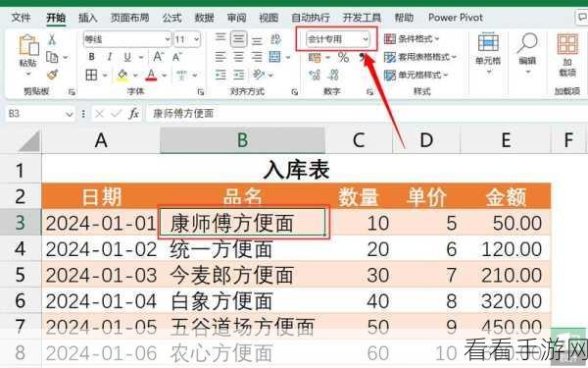Switch to the 数据 tab
The width and height of the screenshot is (588, 368).
click(x=205, y=18)
